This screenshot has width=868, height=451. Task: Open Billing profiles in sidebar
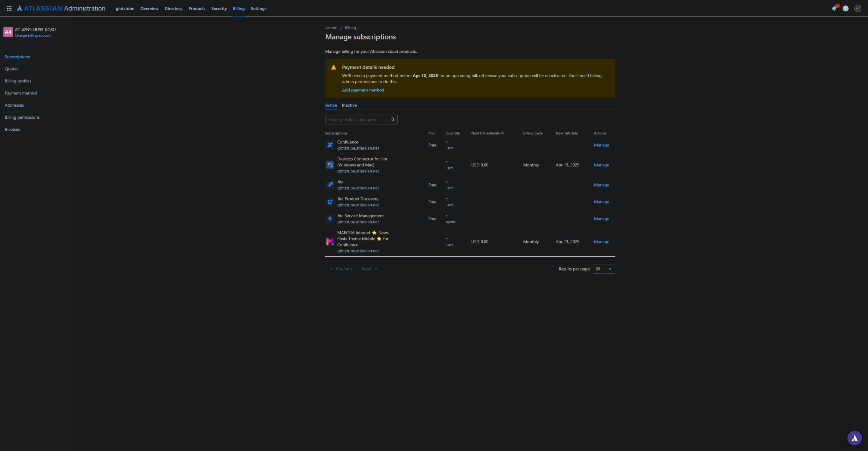tap(18, 81)
